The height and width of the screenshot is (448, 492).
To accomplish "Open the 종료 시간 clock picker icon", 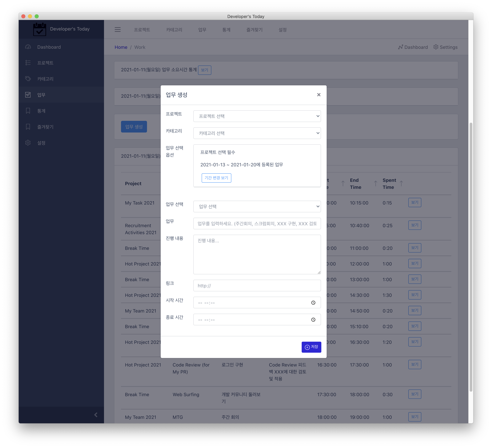I will [313, 320].
